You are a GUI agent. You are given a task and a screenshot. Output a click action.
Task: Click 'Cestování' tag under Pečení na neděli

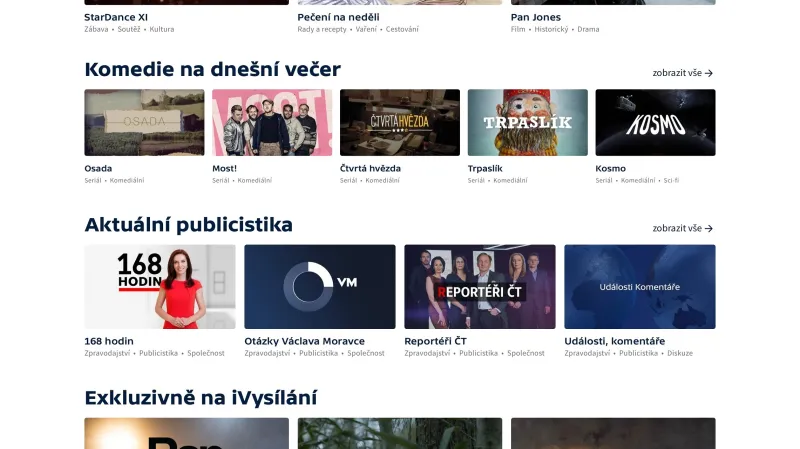(402, 30)
